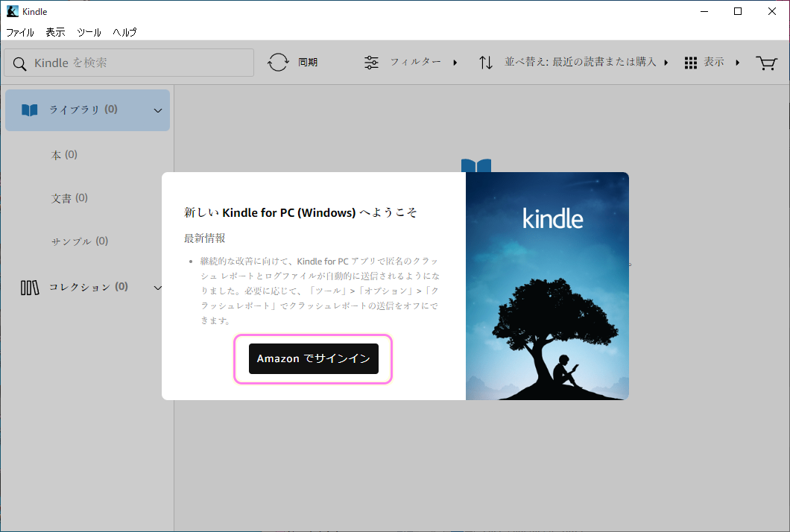Click the コレクション collections icon
The height and width of the screenshot is (532, 790).
30,286
